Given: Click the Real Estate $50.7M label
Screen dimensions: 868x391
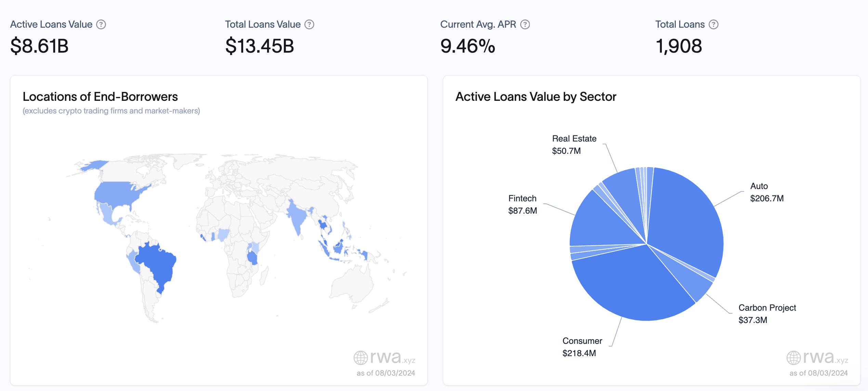Looking at the screenshot, I should (x=574, y=145).
